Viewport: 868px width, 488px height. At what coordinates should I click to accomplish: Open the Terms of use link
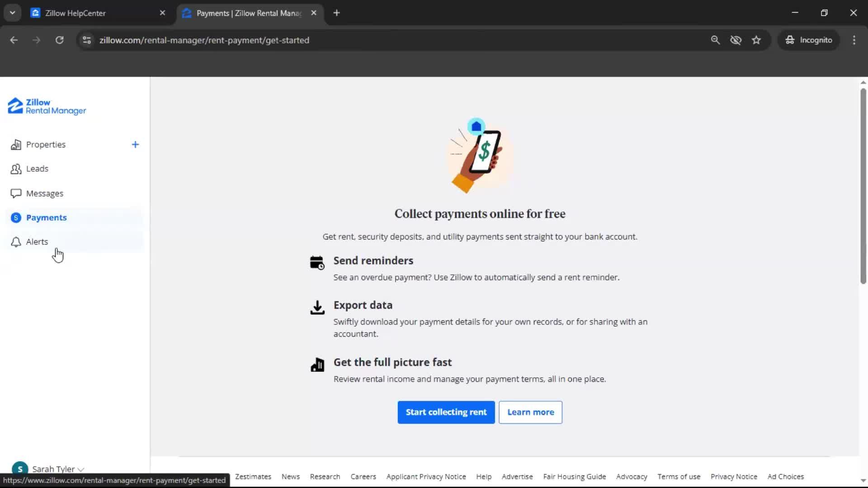click(x=679, y=477)
